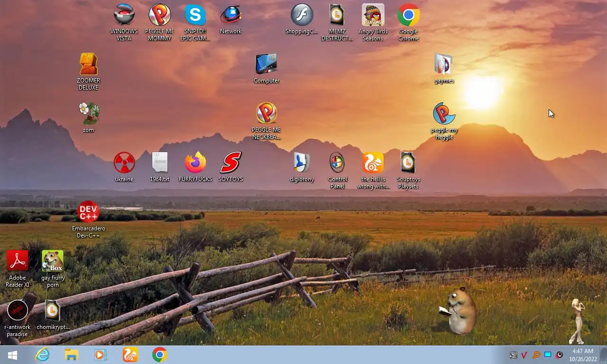
Task: Launch UC Browser from the taskbar
Action: point(130,355)
